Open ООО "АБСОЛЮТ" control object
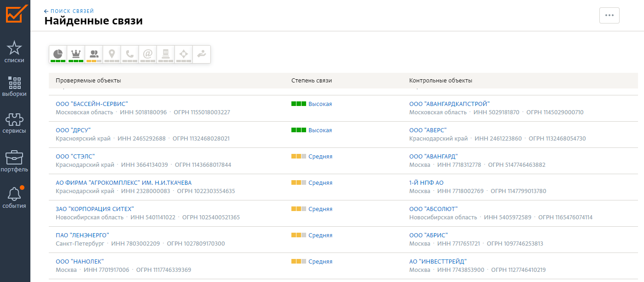The image size is (644, 282). (x=434, y=209)
